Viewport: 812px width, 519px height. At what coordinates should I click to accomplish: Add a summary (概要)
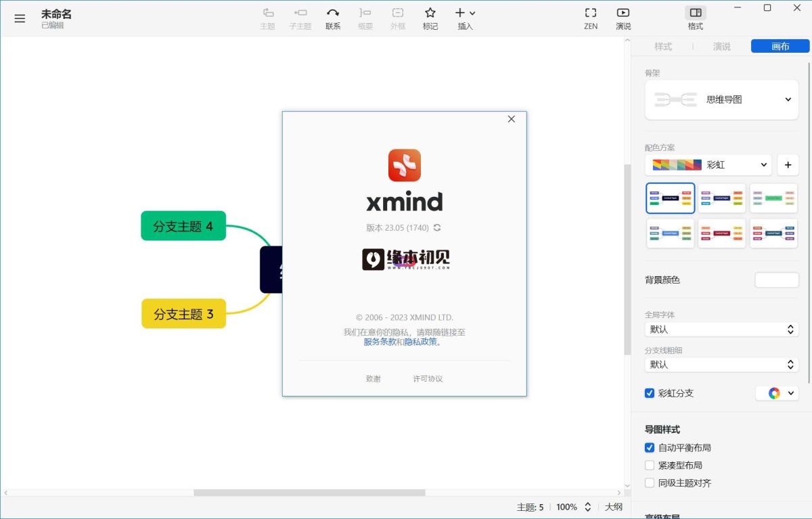pos(365,18)
